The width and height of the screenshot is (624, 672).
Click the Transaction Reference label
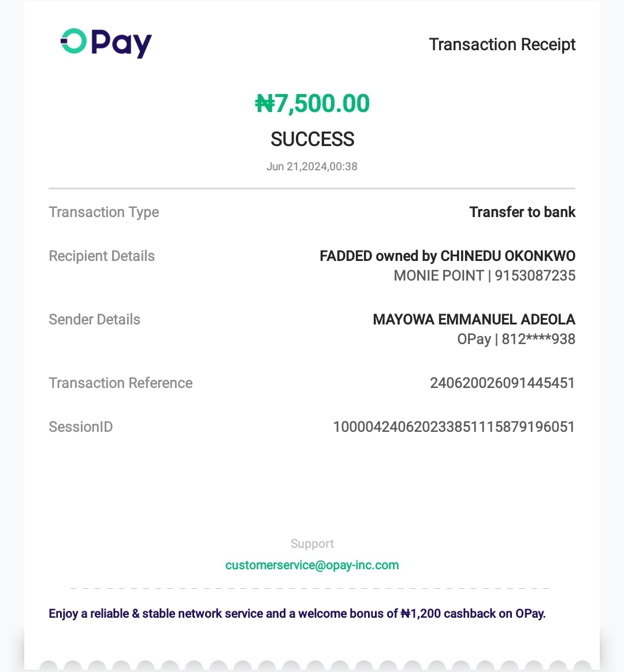121,383
